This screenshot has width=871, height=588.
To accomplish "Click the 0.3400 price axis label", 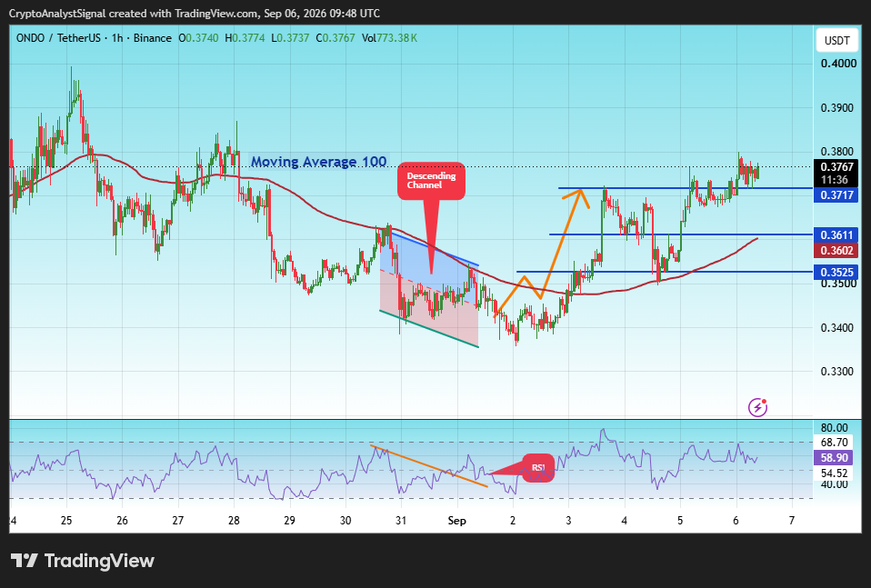I will pos(837,327).
